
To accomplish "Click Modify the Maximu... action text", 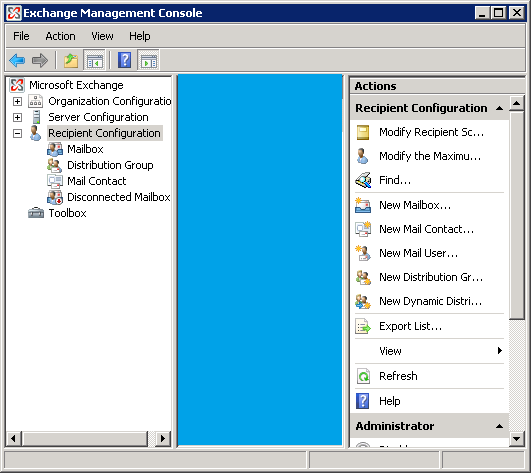I will [430, 156].
